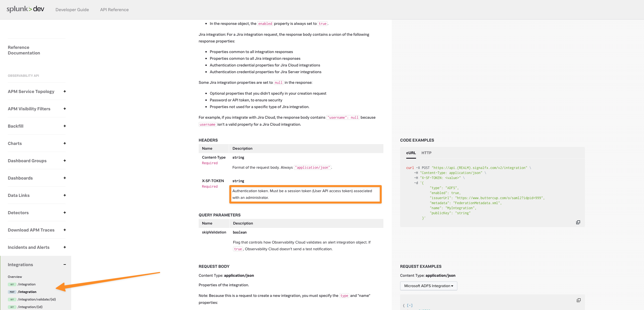Open Integrations Overview link

pyautogui.click(x=15, y=277)
